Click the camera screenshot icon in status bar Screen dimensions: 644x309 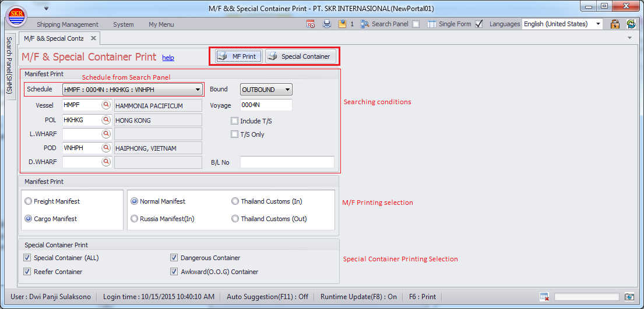coord(629,297)
